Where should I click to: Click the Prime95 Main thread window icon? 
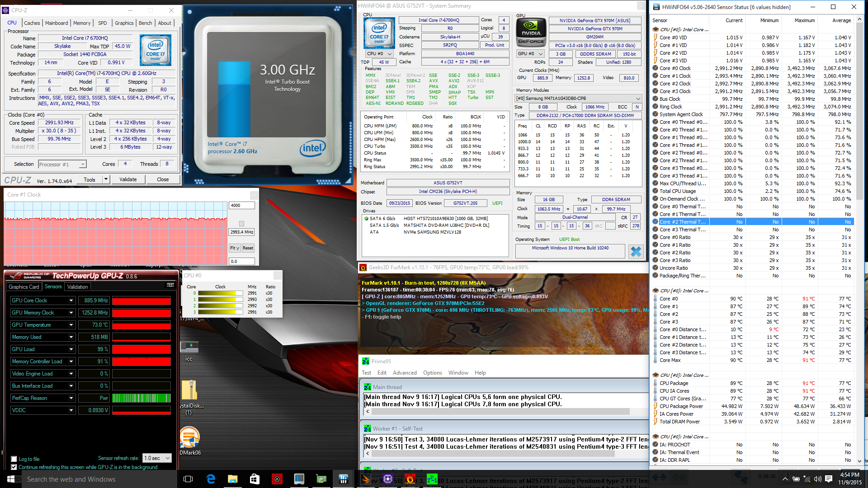coord(368,387)
